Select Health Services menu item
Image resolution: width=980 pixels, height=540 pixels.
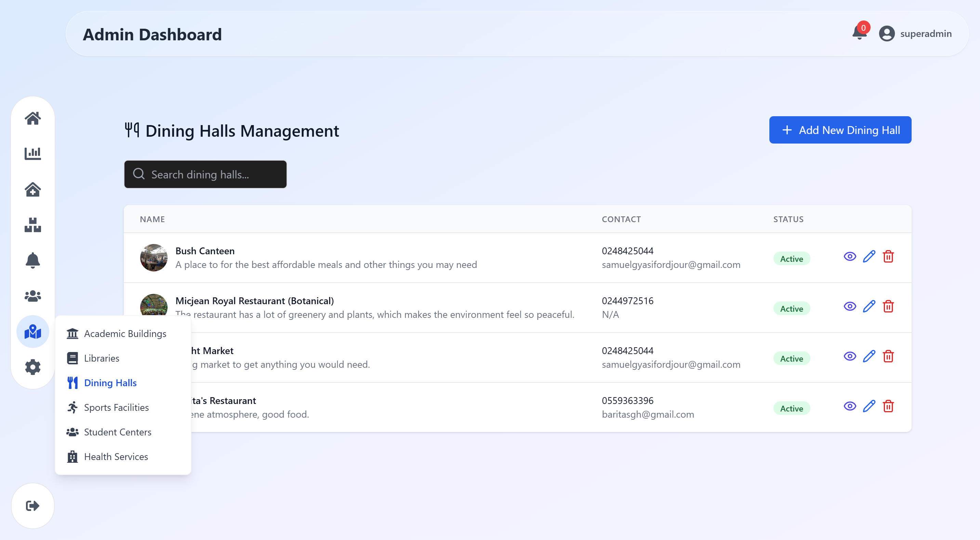coord(116,457)
